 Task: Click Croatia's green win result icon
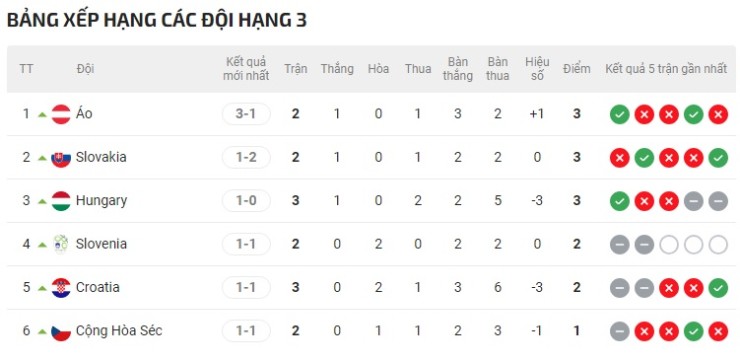(x=718, y=288)
